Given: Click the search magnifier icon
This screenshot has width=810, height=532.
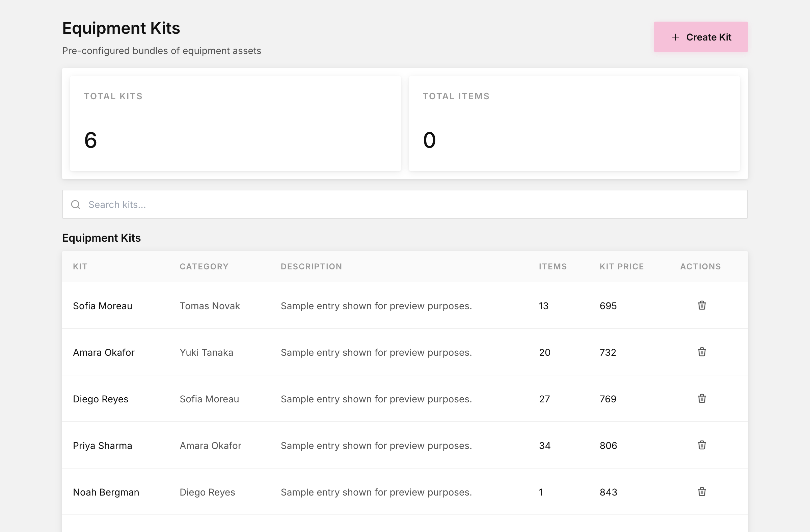Looking at the screenshot, I should tap(76, 205).
